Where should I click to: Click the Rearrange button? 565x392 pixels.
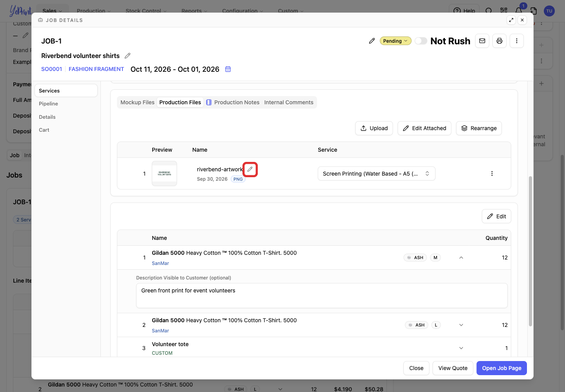tap(479, 128)
